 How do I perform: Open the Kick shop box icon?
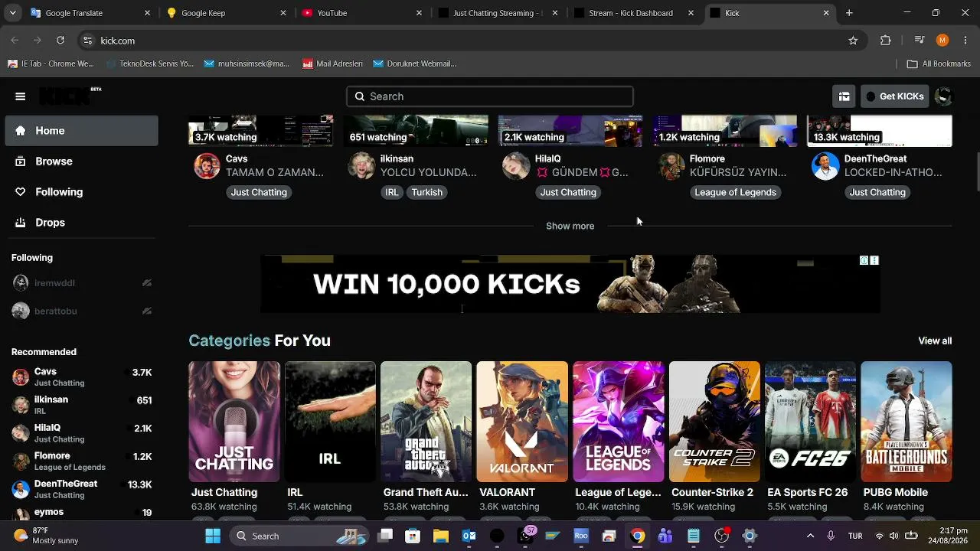pyautogui.click(x=844, y=96)
